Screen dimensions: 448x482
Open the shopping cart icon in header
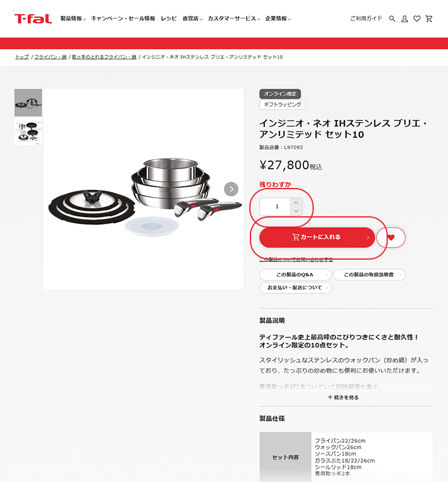pos(429,19)
